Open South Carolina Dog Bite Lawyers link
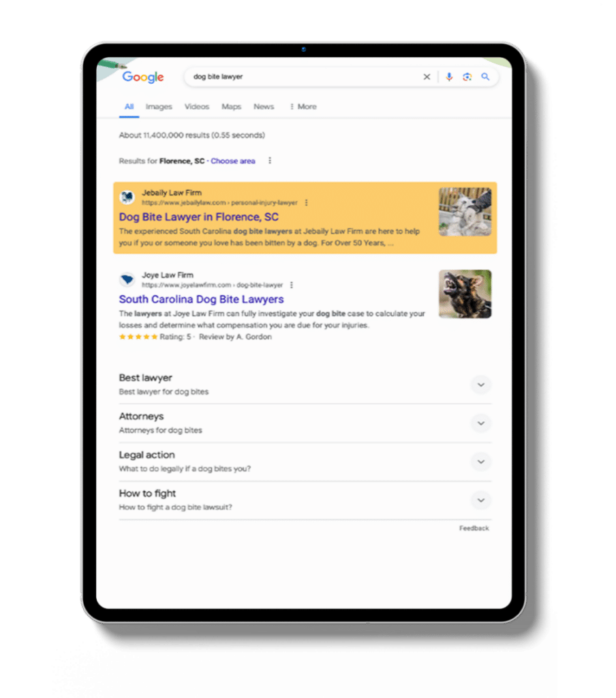This screenshot has width=616, height=698. 201,299
